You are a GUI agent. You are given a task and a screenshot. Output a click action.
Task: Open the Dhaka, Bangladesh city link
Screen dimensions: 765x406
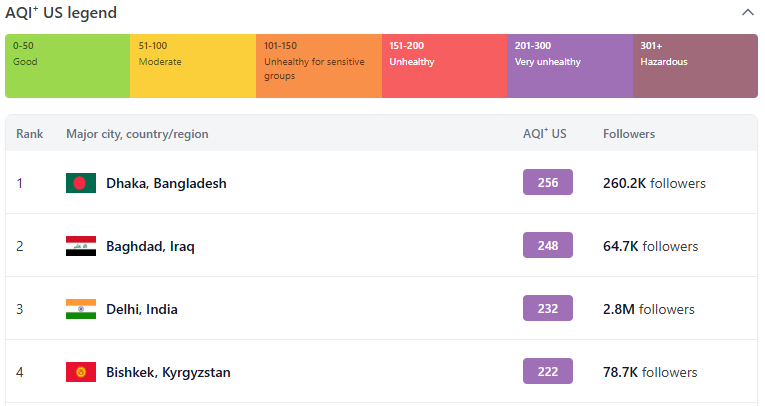point(166,183)
